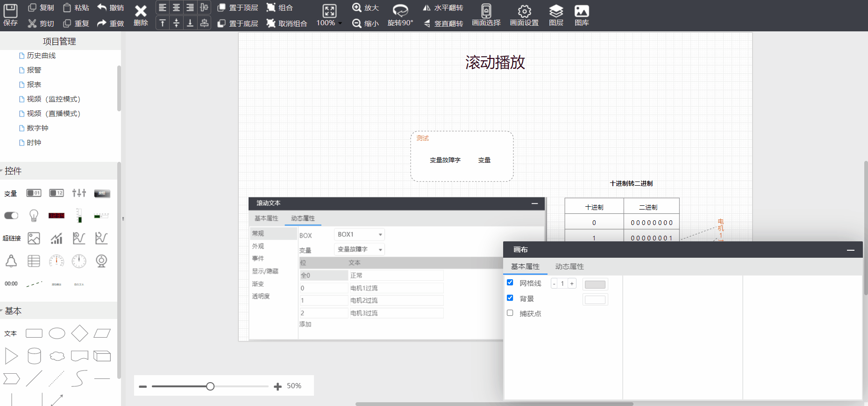Open the 历史曲线 project item
868x406 pixels.
pyautogui.click(x=41, y=56)
